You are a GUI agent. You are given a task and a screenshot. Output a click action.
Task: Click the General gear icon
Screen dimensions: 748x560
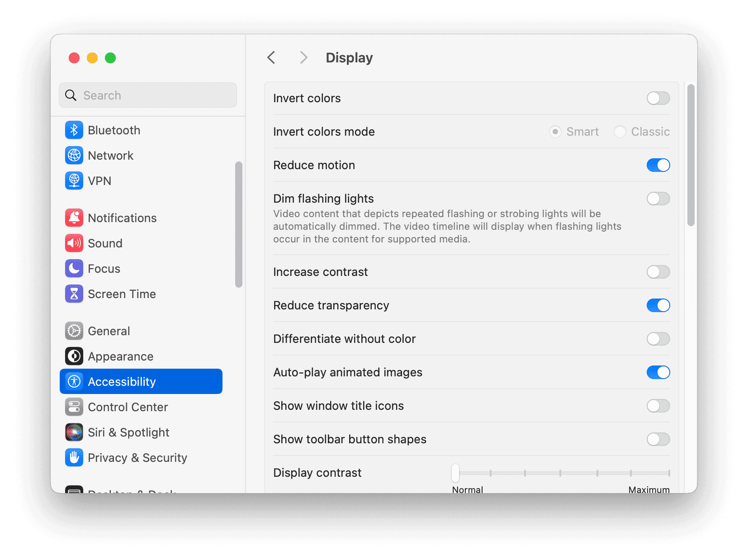pos(74,331)
